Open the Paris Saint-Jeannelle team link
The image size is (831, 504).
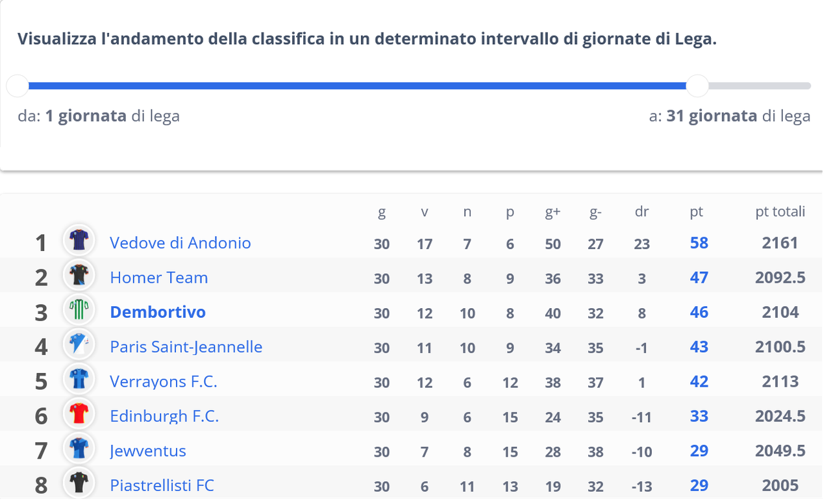click(186, 347)
